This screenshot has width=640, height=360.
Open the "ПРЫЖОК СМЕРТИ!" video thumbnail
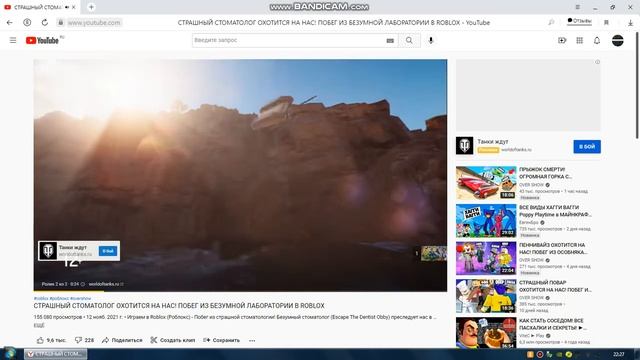[x=486, y=182]
